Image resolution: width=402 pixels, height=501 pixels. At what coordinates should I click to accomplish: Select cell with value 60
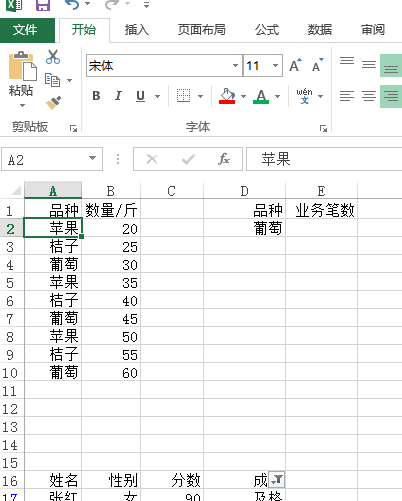click(x=111, y=373)
